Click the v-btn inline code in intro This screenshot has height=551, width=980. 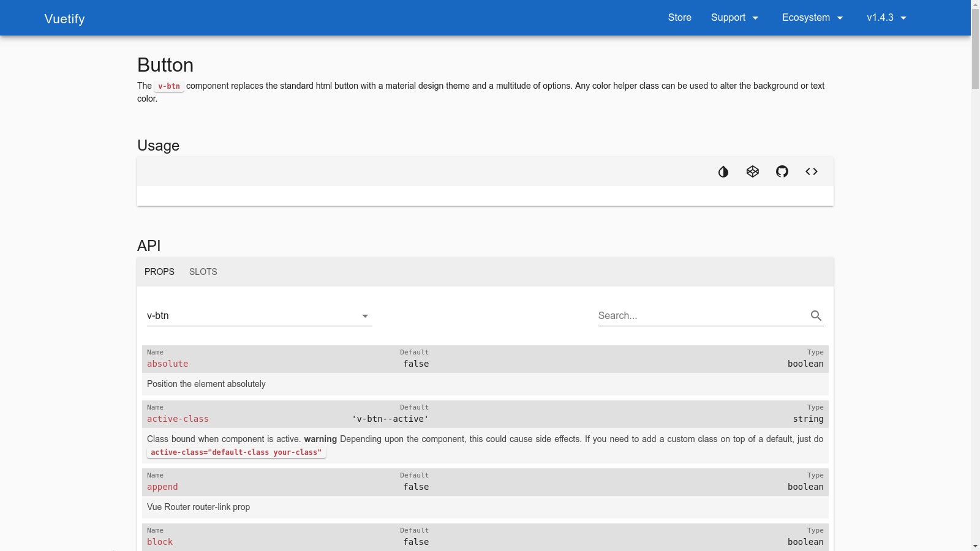coord(169,86)
